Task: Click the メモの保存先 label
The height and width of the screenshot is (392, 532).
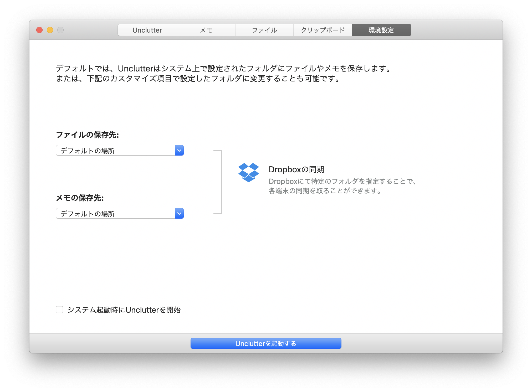Action: (80, 198)
